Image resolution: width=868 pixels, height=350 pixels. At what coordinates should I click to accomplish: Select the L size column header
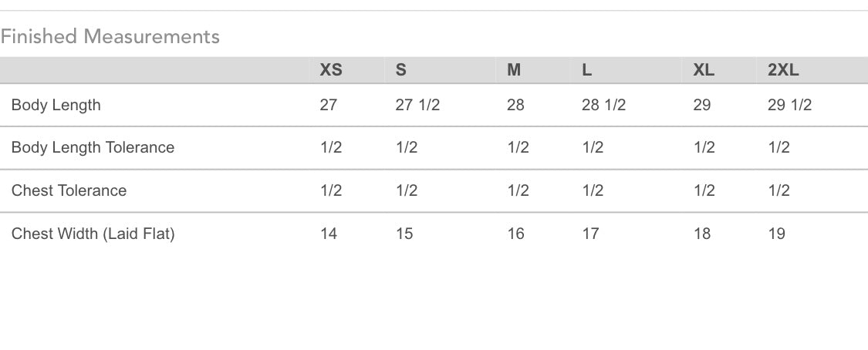click(x=587, y=70)
